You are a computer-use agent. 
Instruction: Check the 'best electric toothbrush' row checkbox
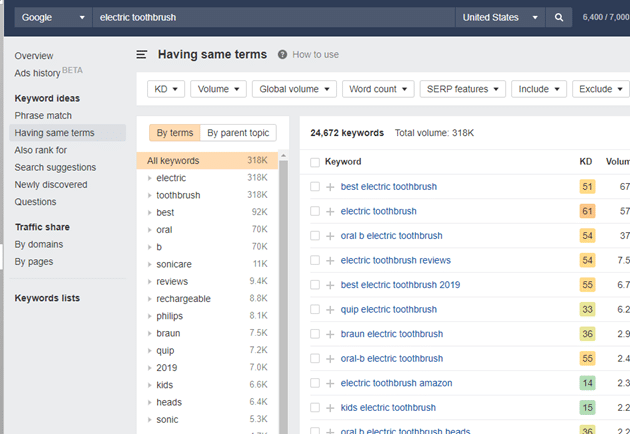315,186
